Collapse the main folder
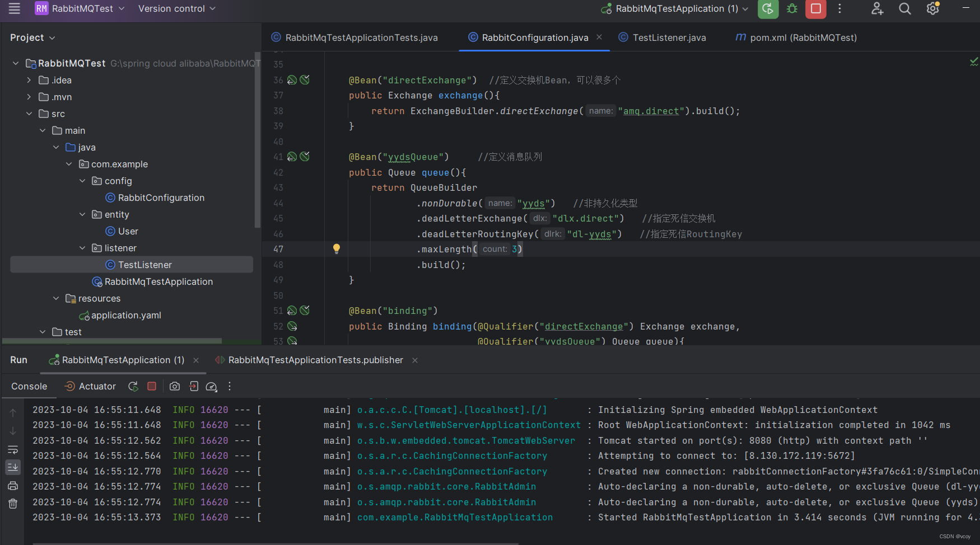980x545 pixels. click(x=43, y=130)
